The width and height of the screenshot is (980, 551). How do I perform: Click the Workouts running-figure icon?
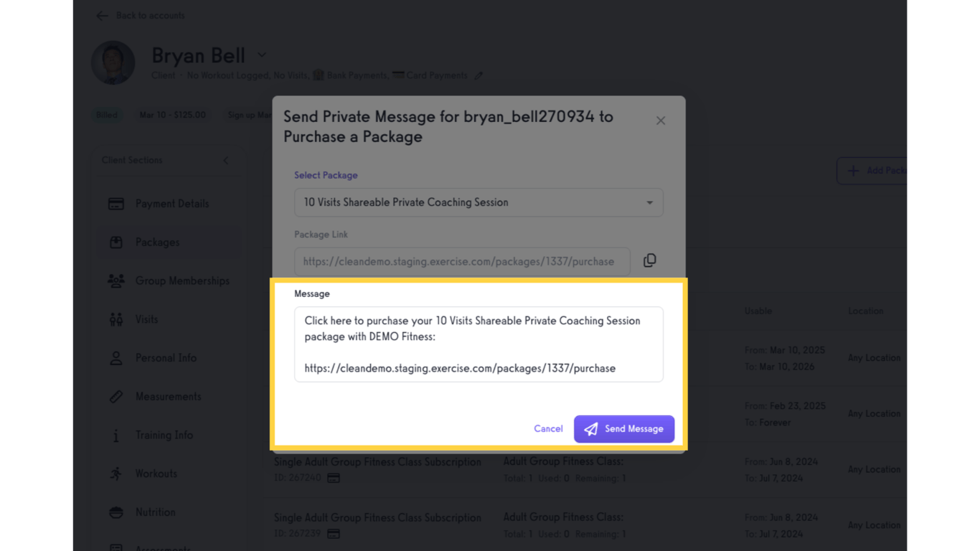point(116,474)
